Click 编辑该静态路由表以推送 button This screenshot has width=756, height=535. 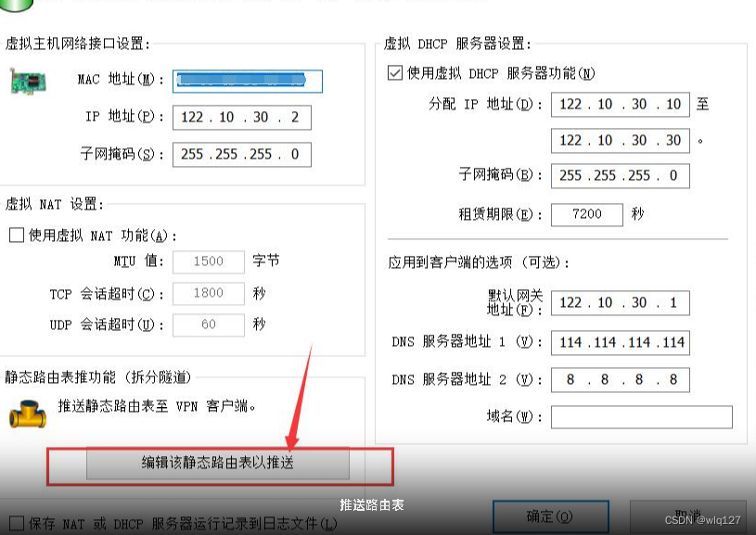coord(217,464)
